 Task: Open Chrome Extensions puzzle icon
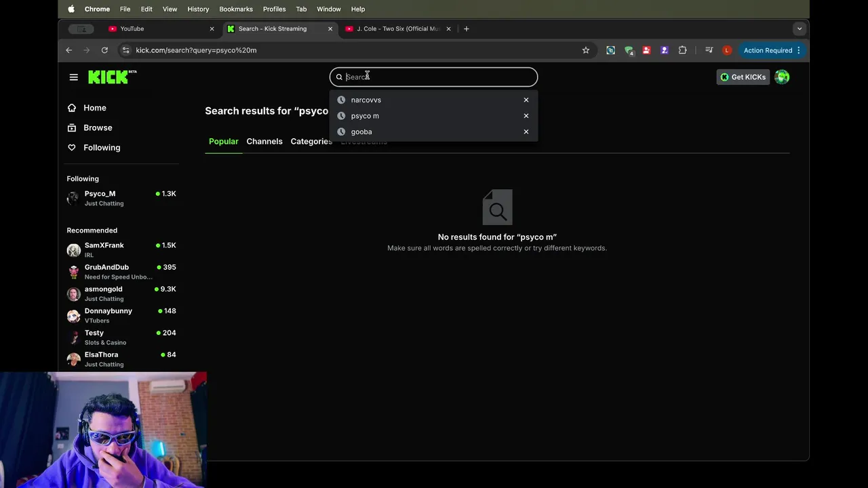(682, 50)
